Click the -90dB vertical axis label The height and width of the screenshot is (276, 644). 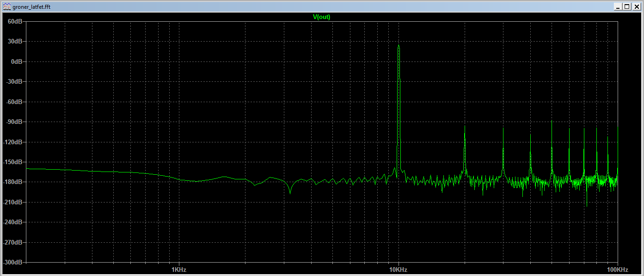[x=14, y=122]
